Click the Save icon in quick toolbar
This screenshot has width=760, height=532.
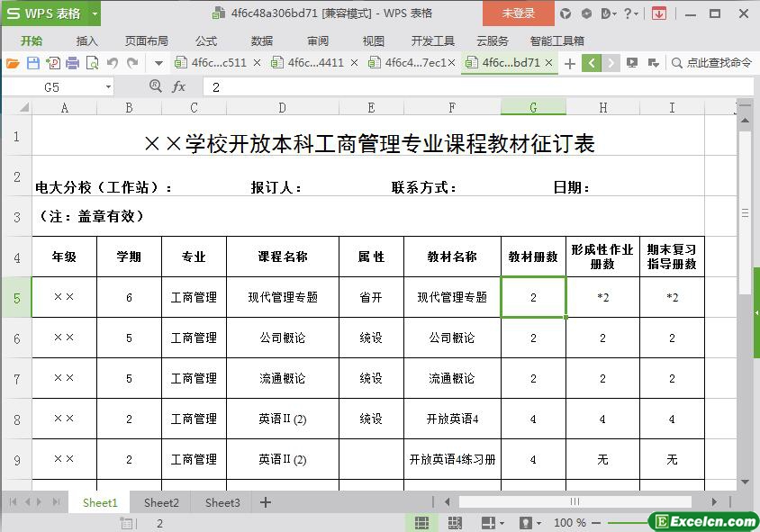coord(33,63)
